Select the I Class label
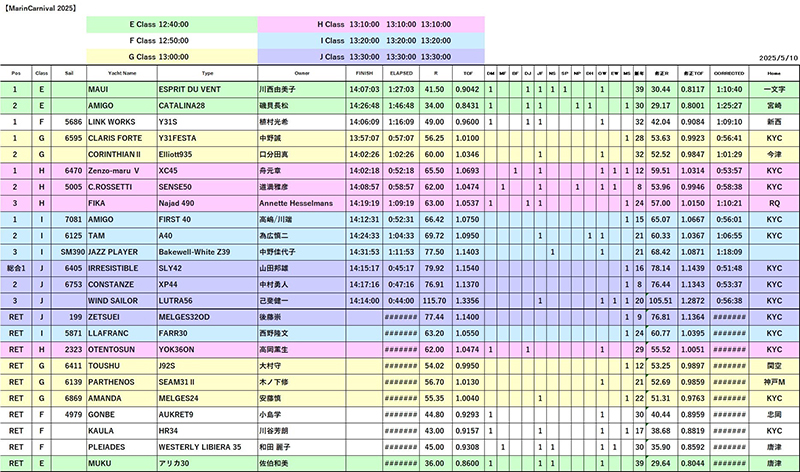The height and width of the screenshot is (472, 800). (332, 41)
